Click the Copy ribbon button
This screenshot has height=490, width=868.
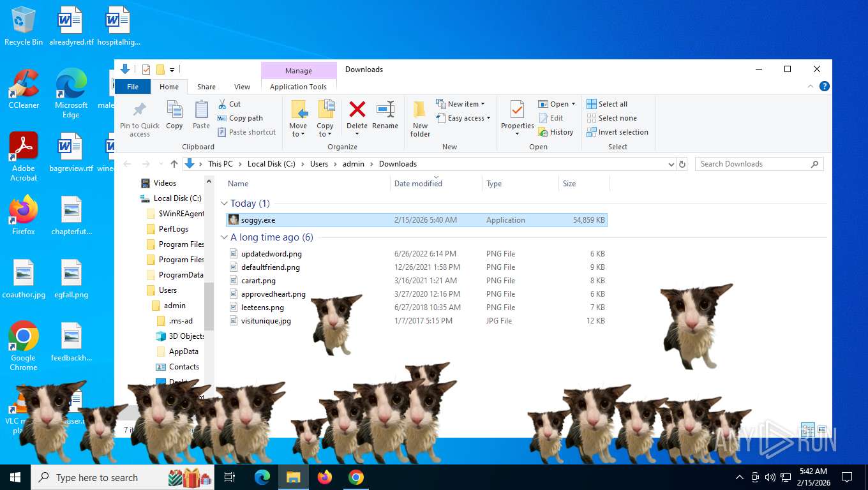coord(174,115)
